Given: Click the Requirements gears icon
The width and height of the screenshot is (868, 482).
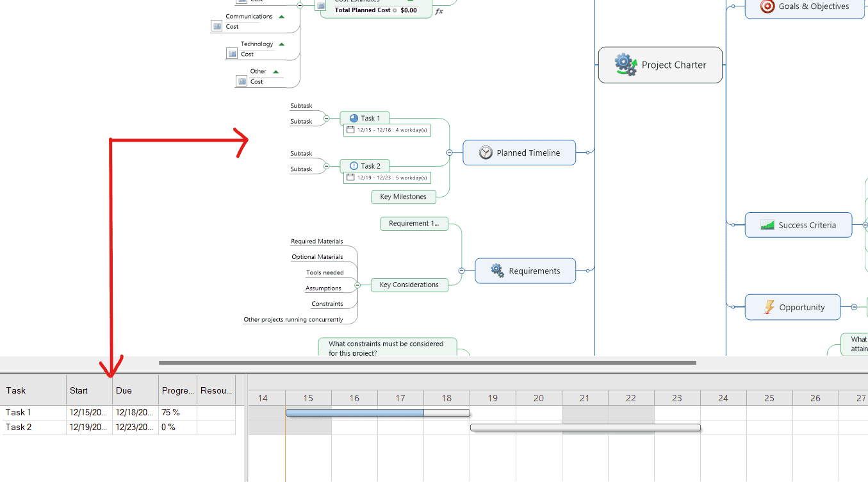Looking at the screenshot, I should coord(497,270).
